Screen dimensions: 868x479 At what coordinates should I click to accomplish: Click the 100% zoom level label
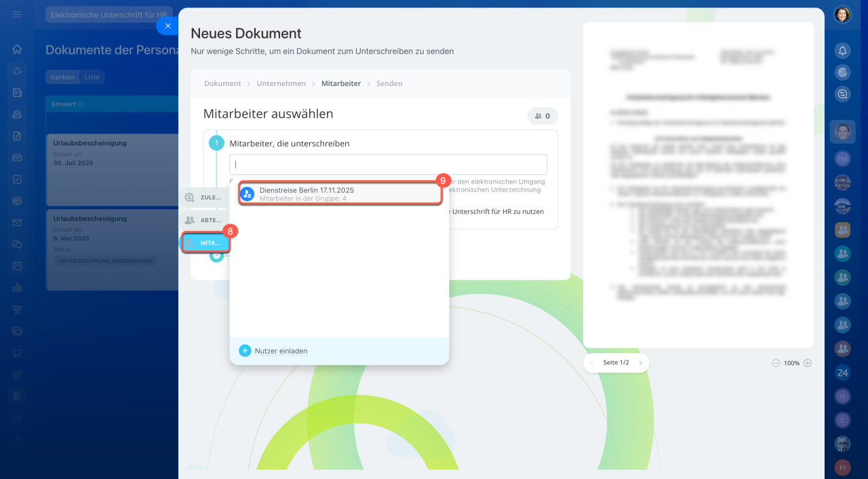pos(791,363)
